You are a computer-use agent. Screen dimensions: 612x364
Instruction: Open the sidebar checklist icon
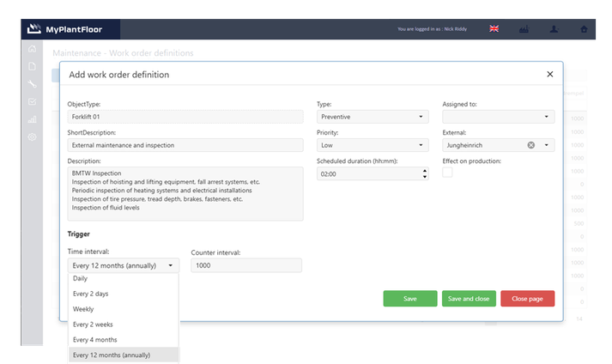pyautogui.click(x=32, y=101)
